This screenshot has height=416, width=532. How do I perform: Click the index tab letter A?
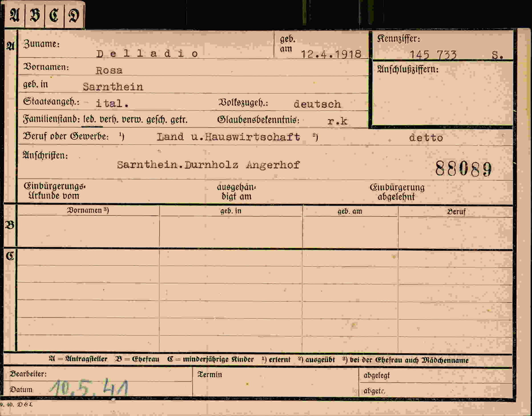[x=14, y=15]
